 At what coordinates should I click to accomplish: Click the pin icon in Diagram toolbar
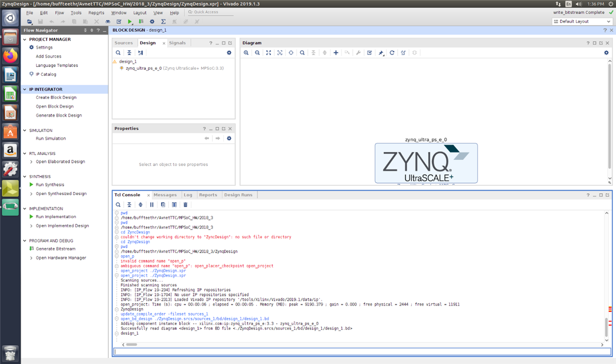click(x=381, y=52)
